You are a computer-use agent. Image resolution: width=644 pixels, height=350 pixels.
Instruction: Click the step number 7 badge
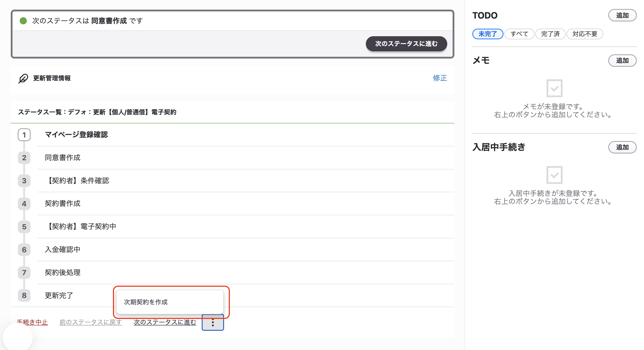[24, 272]
